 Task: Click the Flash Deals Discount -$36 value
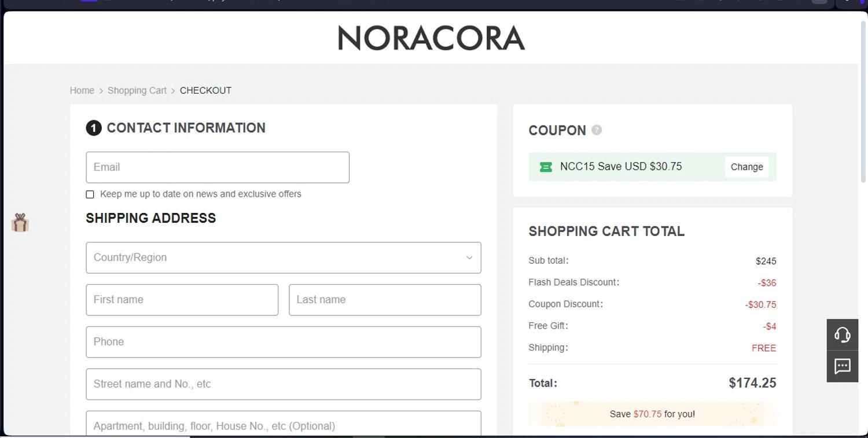[x=767, y=283]
